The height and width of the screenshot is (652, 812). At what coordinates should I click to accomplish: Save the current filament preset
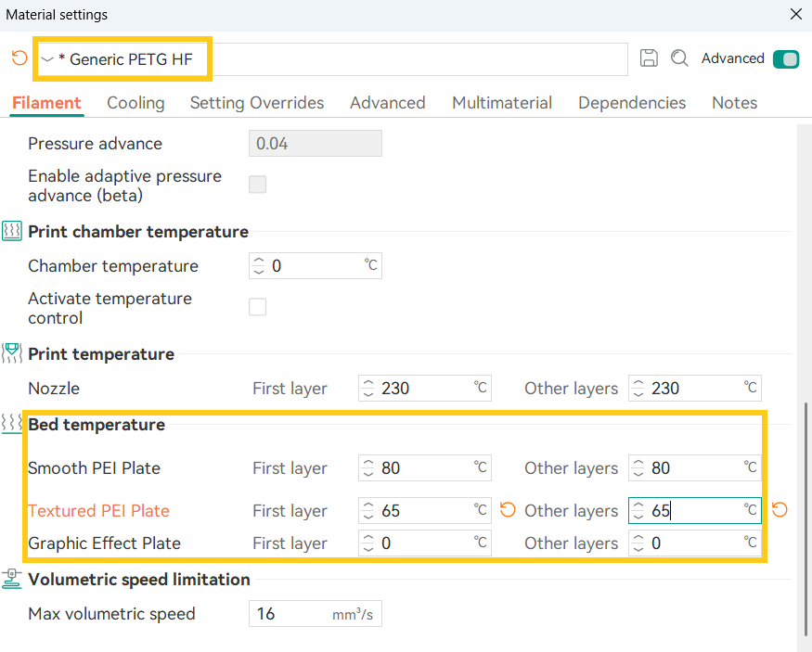[x=649, y=58]
